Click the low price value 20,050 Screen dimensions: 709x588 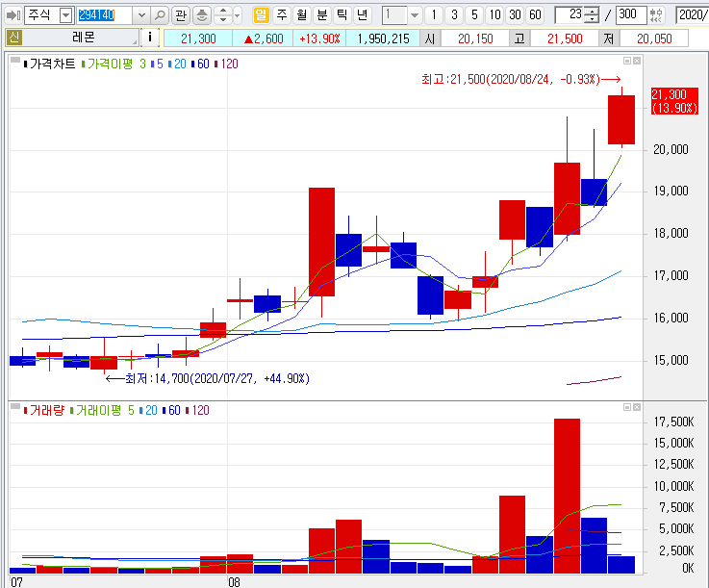coord(654,38)
